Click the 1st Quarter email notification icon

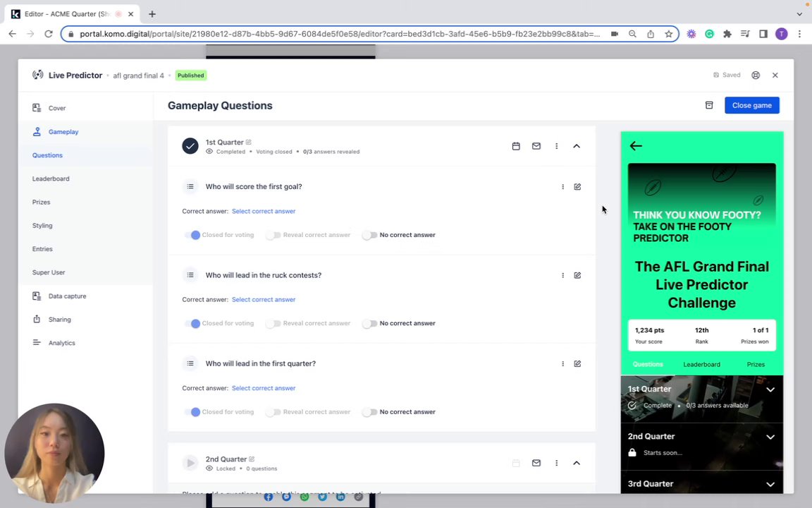(x=536, y=146)
